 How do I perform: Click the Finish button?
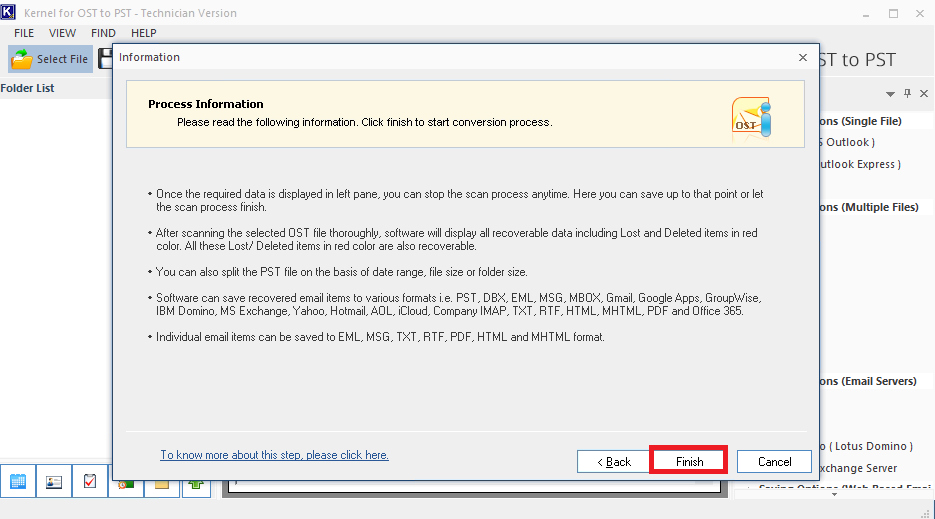click(689, 461)
